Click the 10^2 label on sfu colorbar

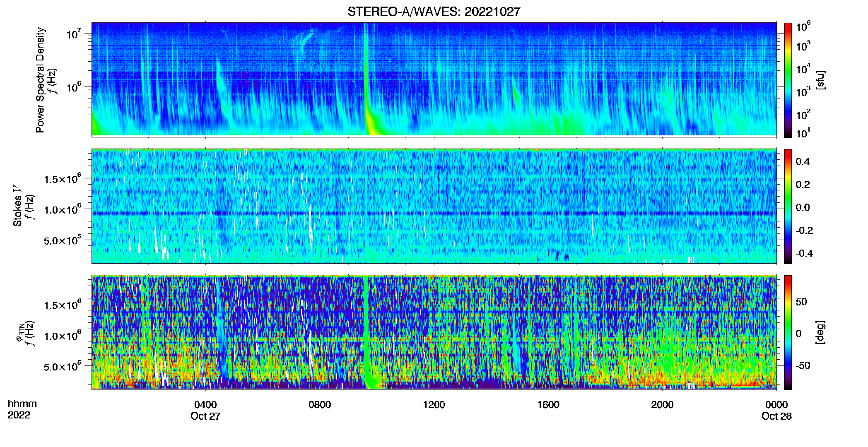803,115
